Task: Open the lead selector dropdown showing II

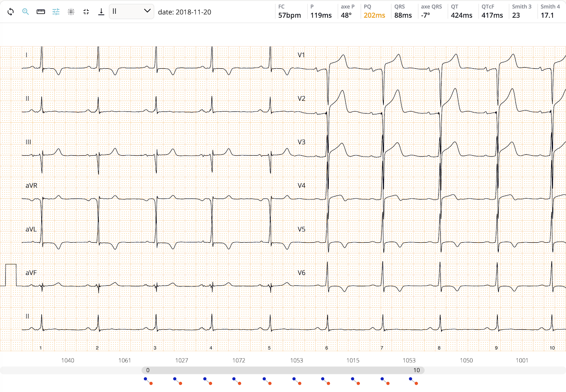Action: 131,12
